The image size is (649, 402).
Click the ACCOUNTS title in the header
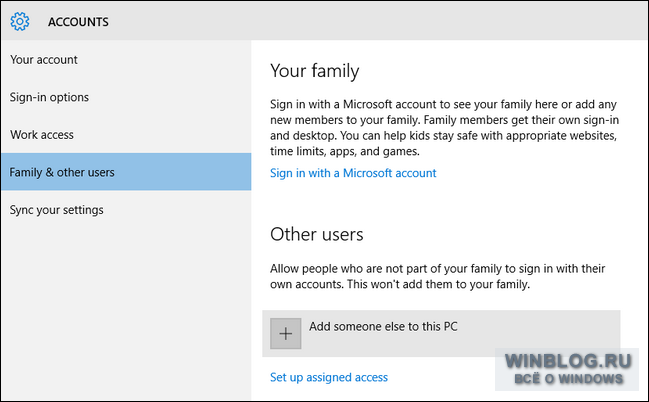point(78,22)
